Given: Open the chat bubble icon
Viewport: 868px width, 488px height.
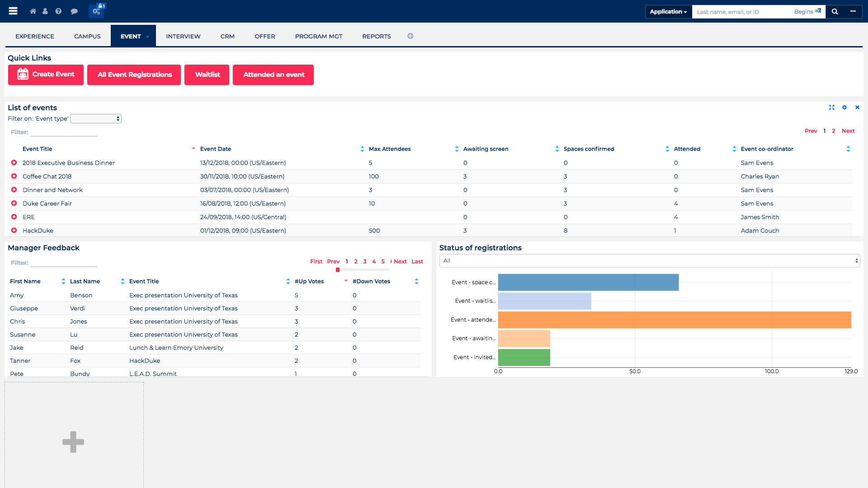Looking at the screenshot, I should [x=74, y=11].
